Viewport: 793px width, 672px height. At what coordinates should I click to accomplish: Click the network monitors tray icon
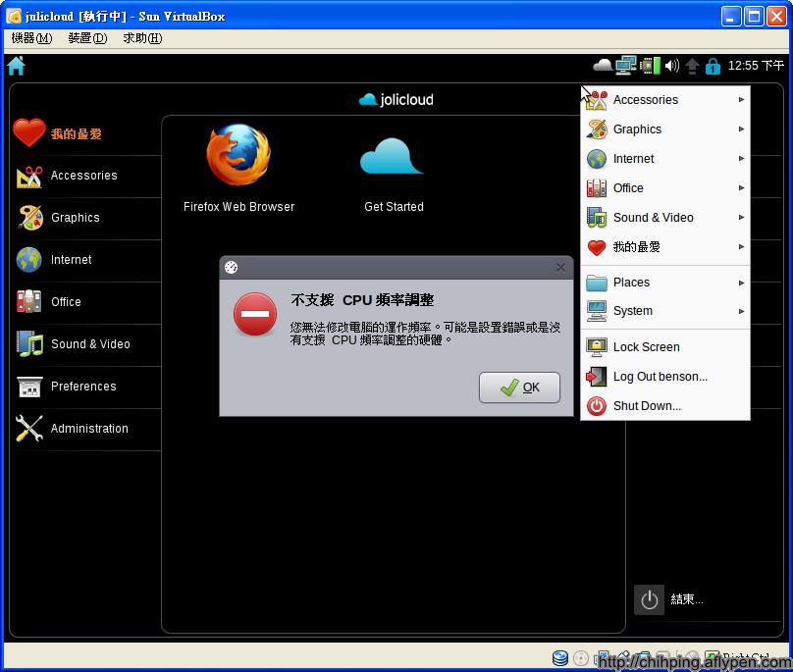[x=625, y=65]
